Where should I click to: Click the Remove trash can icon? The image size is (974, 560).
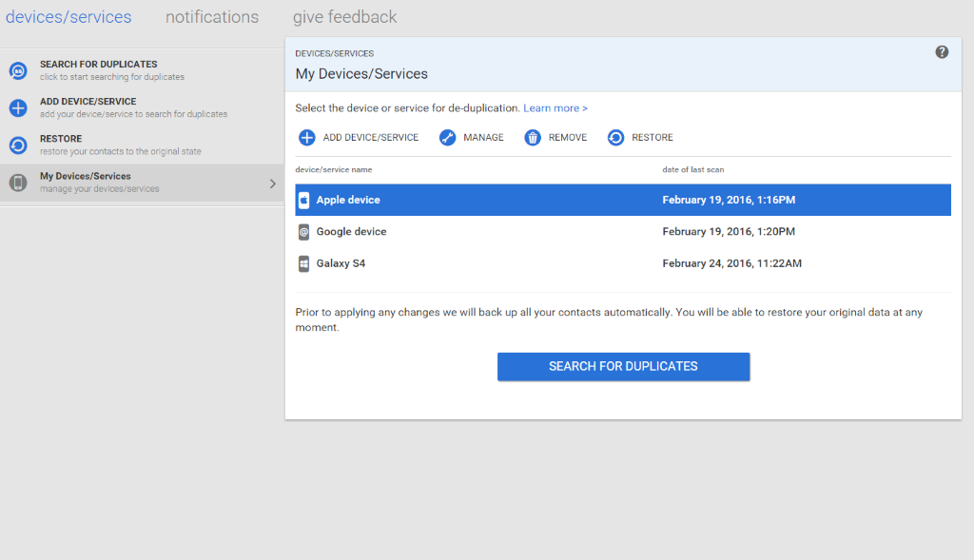pyautogui.click(x=533, y=137)
